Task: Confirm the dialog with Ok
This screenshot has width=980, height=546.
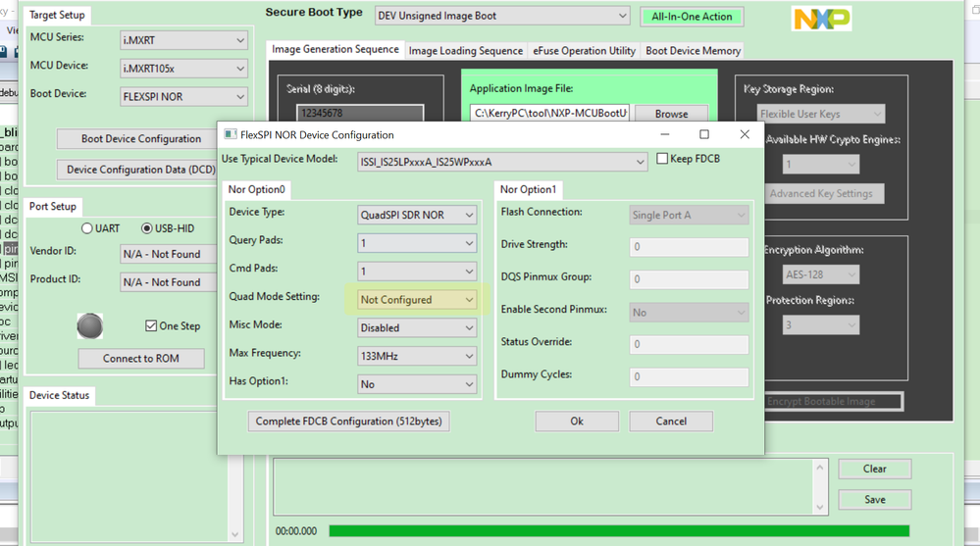Action: point(577,422)
